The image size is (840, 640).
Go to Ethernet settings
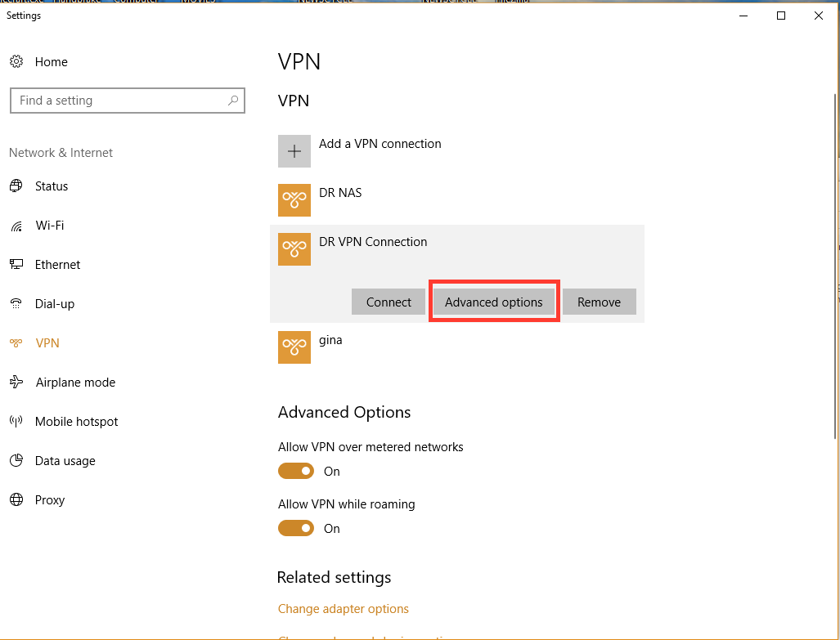click(x=57, y=265)
